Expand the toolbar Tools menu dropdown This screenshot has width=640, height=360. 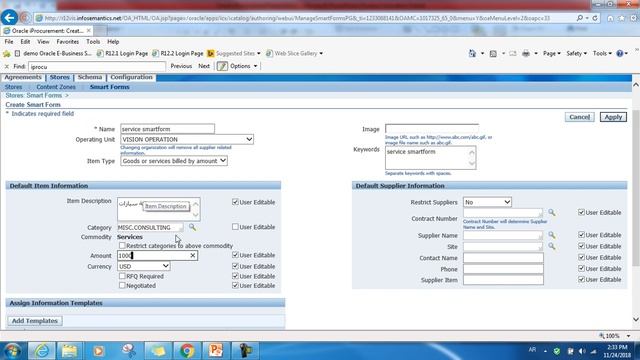602,53
